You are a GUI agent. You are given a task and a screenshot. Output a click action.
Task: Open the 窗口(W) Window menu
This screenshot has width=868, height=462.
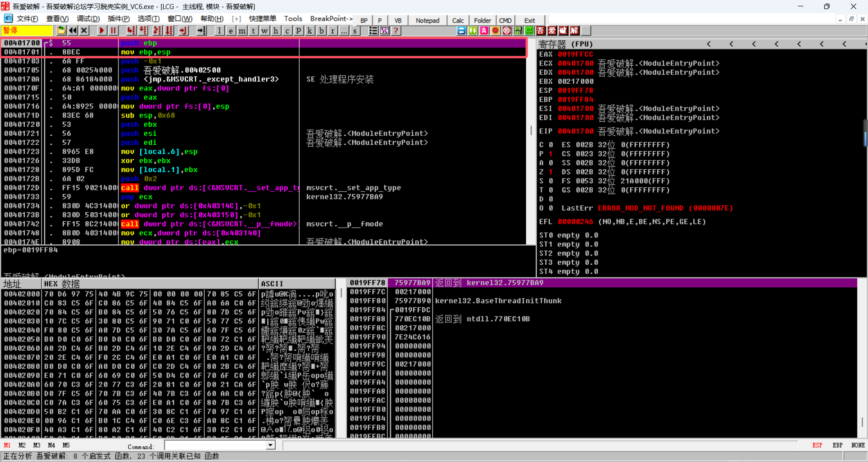[180, 19]
